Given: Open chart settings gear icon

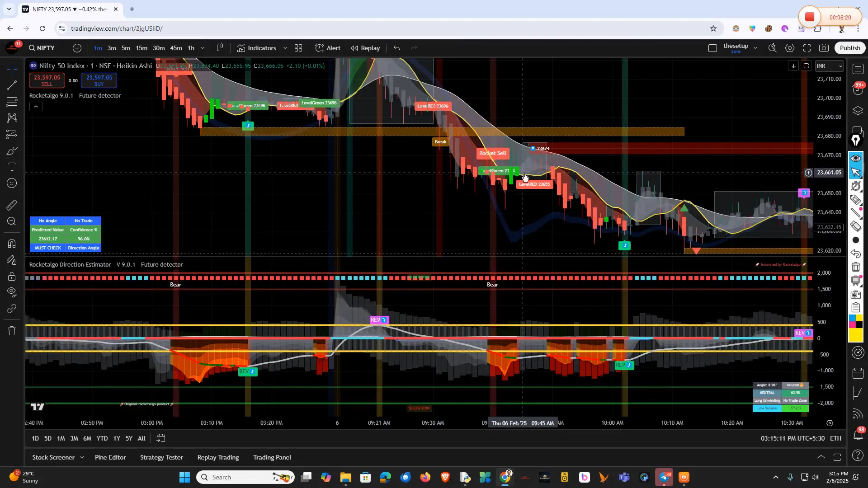Looking at the screenshot, I should click(790, 47).
